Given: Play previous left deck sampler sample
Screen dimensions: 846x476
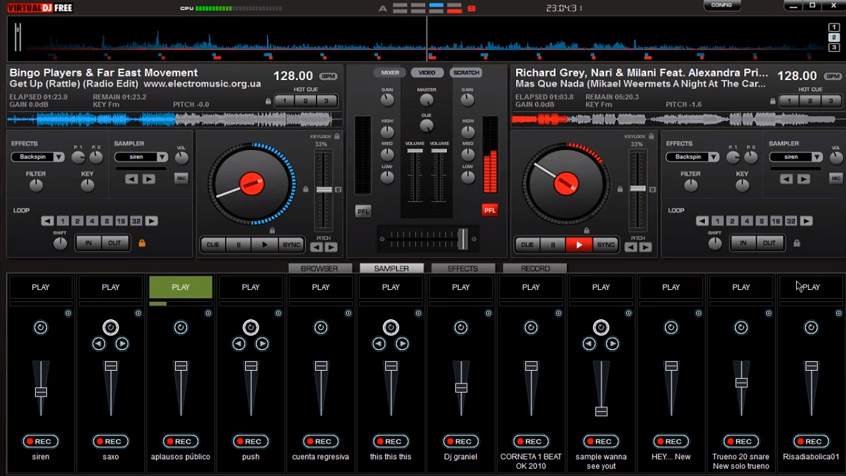Looking at the screenshot, I should 132,179.
